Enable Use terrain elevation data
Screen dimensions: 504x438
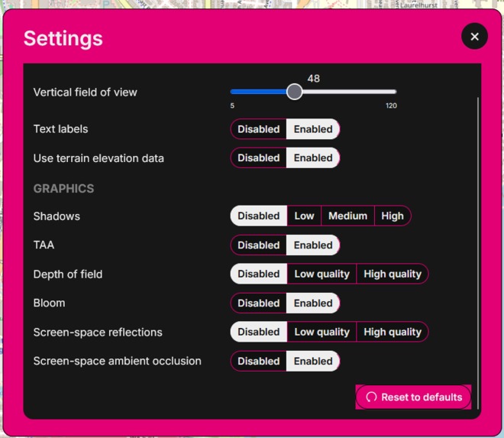coord(313,157)
